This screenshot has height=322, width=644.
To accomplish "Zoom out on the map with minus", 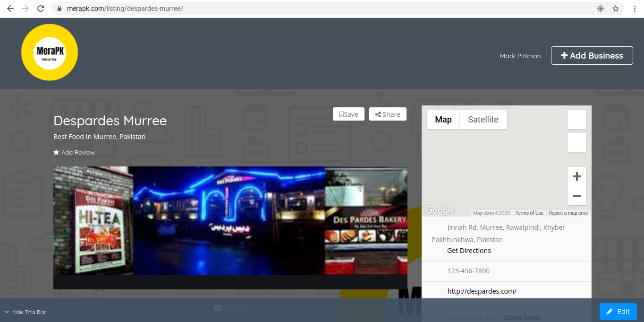I will [x=576, y=196].
